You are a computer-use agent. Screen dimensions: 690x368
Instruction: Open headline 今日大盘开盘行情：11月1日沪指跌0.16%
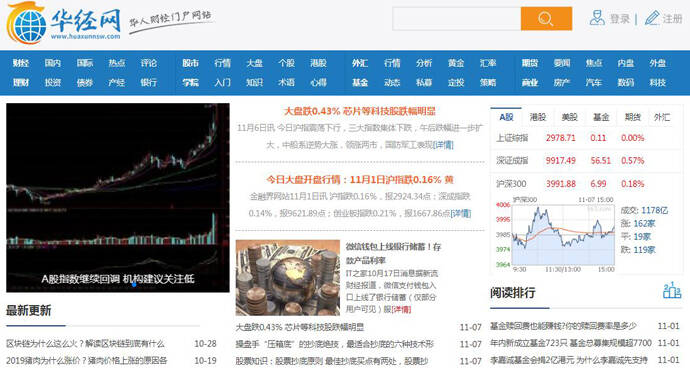[x=360, y=180]
